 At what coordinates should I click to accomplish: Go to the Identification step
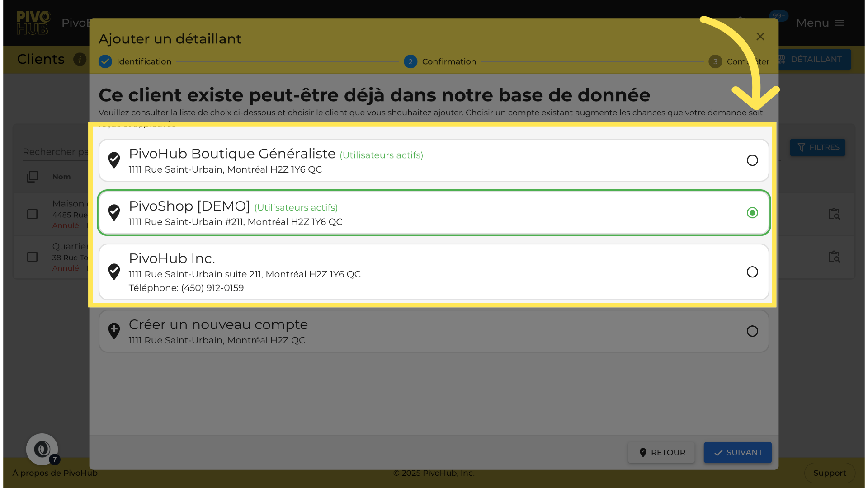coord(135,61)
